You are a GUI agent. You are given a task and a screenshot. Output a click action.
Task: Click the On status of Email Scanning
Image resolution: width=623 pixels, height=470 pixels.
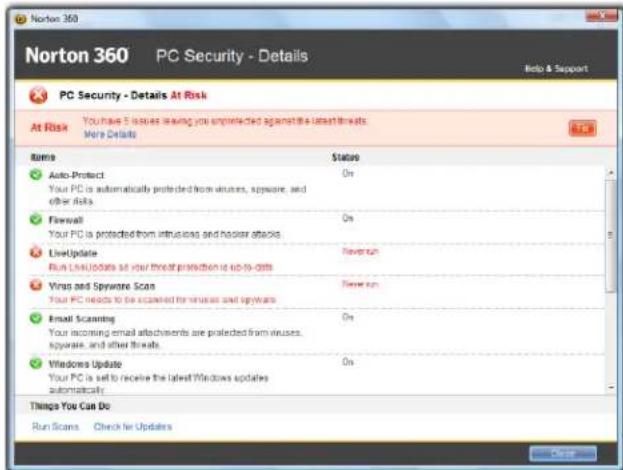tap(348, 317)
